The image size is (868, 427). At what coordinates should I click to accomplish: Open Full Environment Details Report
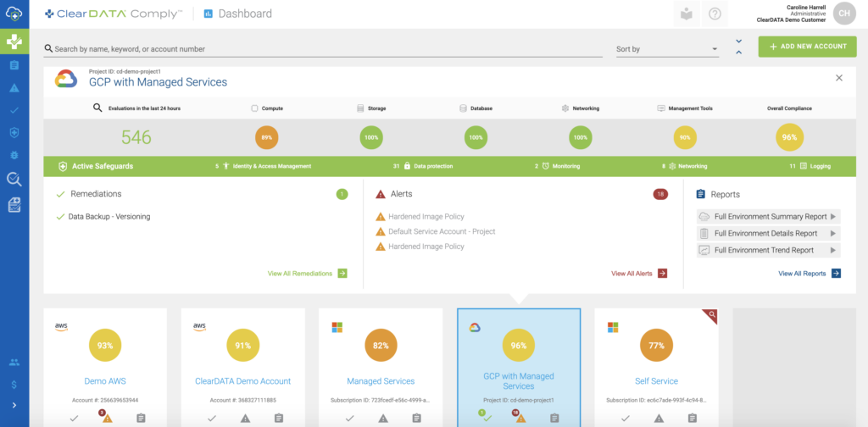pos(768,234)
